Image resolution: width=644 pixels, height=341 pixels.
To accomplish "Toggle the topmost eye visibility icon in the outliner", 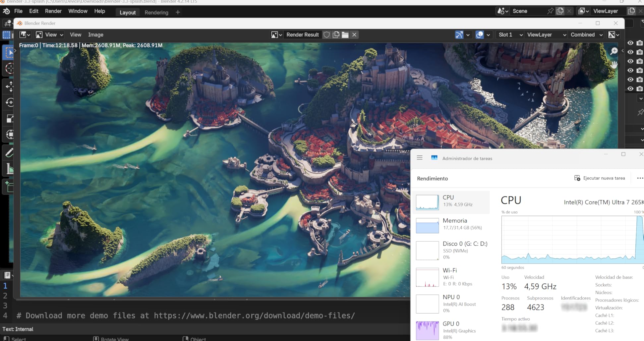I will point(630,43).
